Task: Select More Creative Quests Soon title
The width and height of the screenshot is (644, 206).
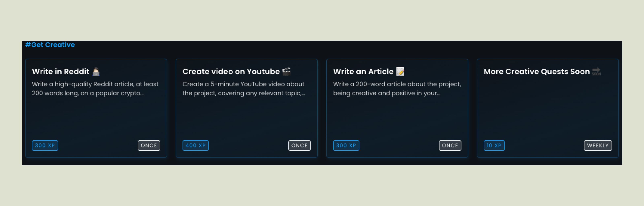Action: pyautogui.click(x=537, y=71)
